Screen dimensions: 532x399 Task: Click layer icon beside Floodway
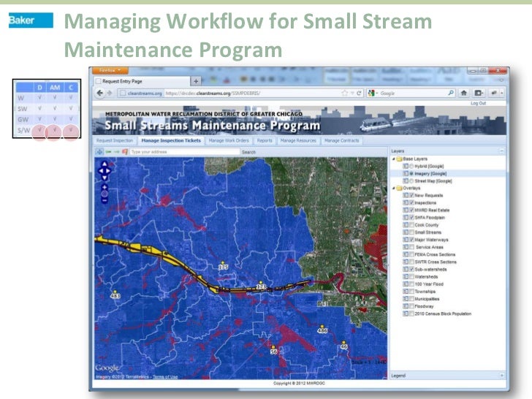[x=406, y=306]
